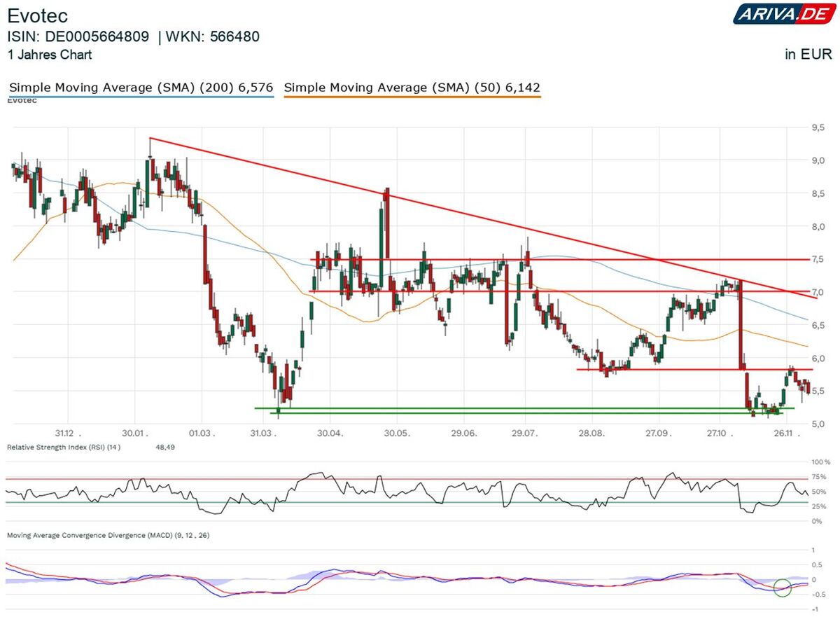Click the 50% RSI scale label
The image size is (840, 617).
click(818, 491)
